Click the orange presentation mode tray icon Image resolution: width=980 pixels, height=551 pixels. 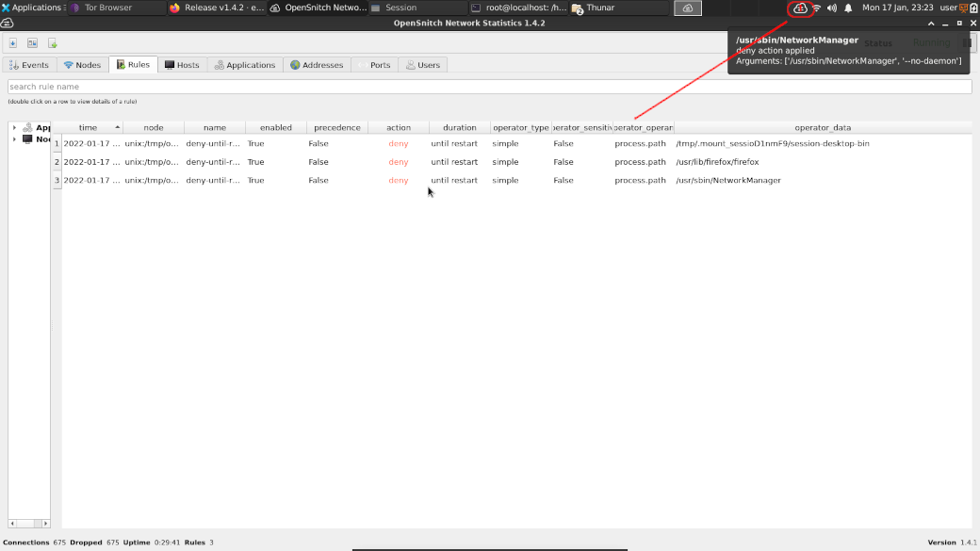pos(963,8)
